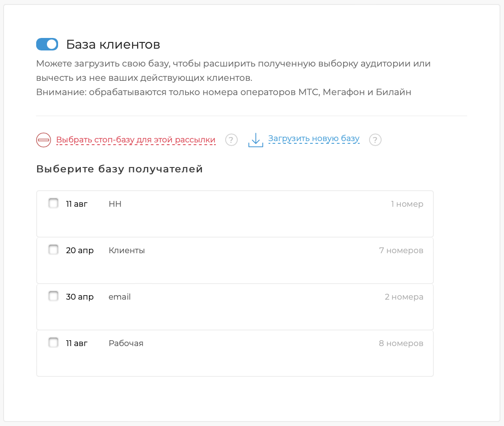The image size is (504, 426).
Task: Click the НН base name
Action: [x=115, y=204]
